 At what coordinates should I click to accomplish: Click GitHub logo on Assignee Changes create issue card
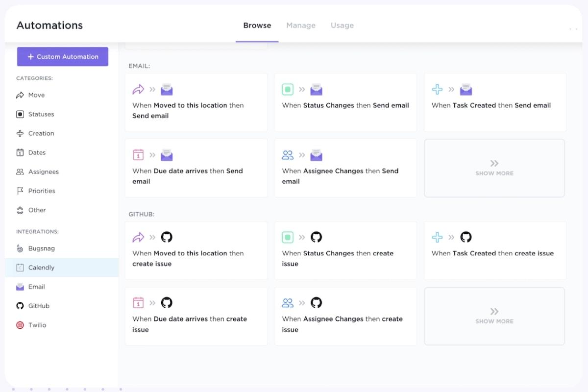coord(317,303)
